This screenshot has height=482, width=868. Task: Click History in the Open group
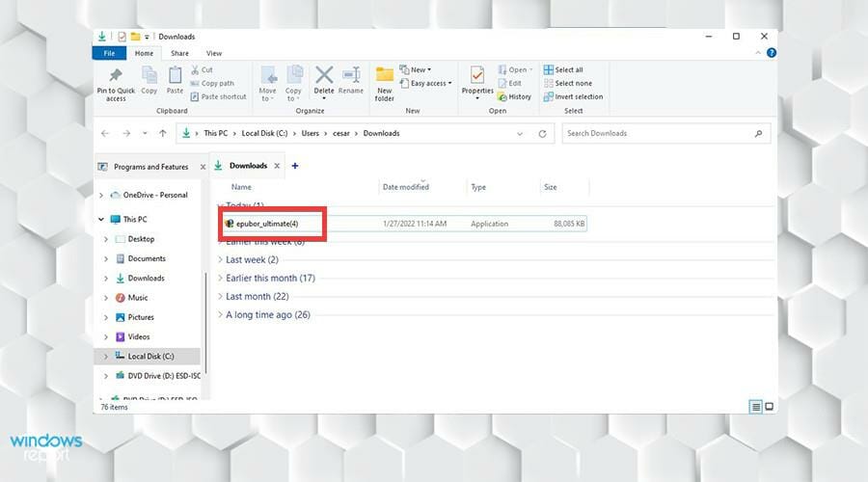tap(514, 96)
